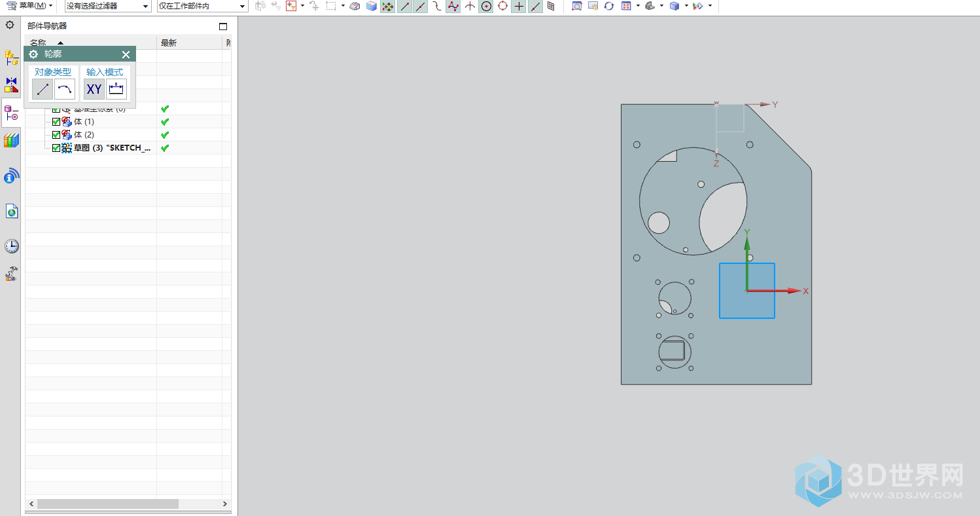980x516 pixels.
Task: Open the 仅在工作部件内 scope dropdown
Action: (x=202, y=6)
